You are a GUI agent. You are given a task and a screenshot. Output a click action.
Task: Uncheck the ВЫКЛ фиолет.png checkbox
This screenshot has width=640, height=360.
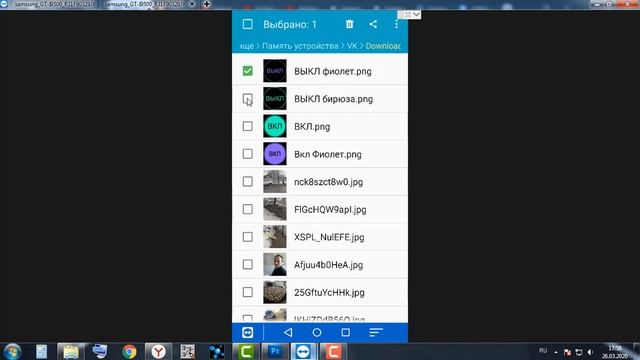[247, 71]
